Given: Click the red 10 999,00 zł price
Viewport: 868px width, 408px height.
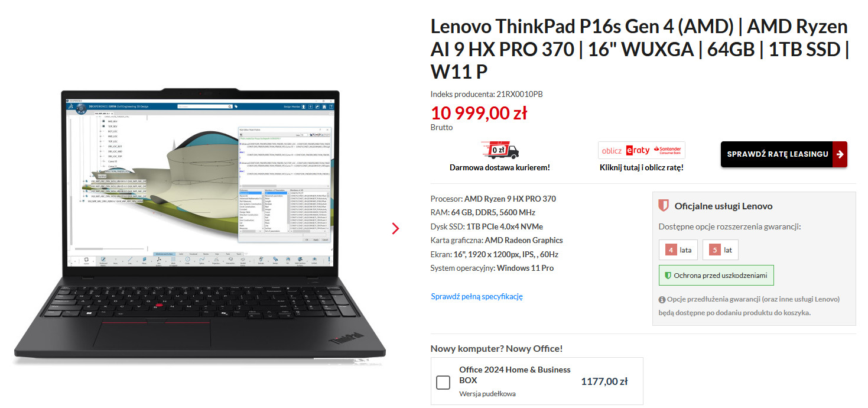Looking at the screenshot, I should [479, 112].
